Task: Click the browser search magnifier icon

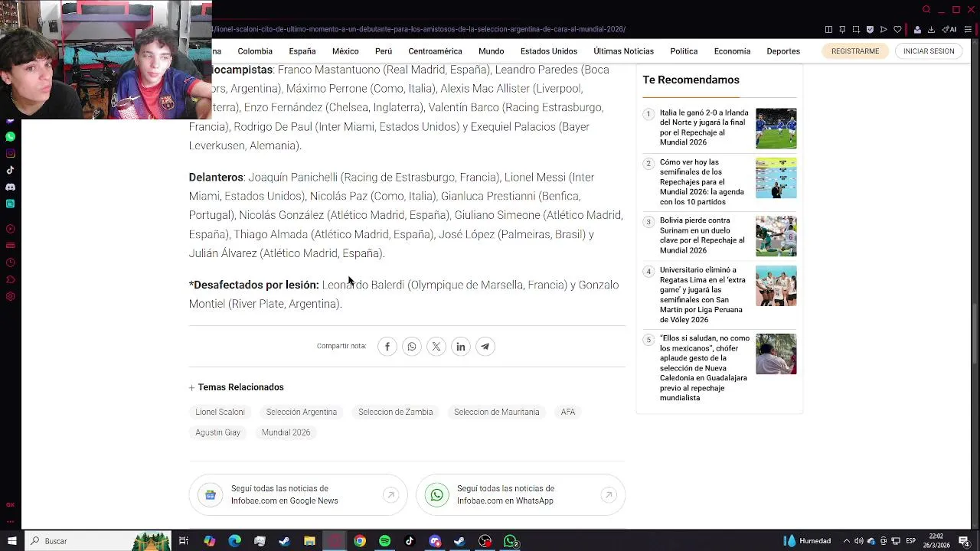Action: click(x=926, y=10)
